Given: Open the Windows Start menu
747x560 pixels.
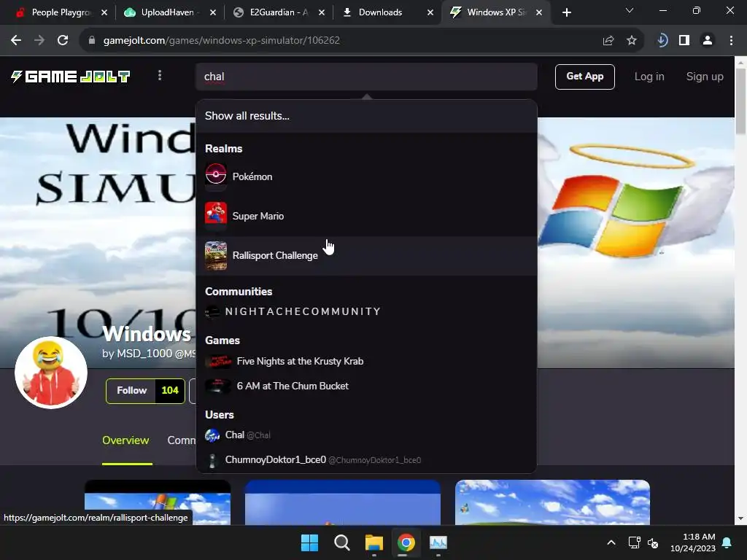Looking at the screenshot, I should pos(309,542).
